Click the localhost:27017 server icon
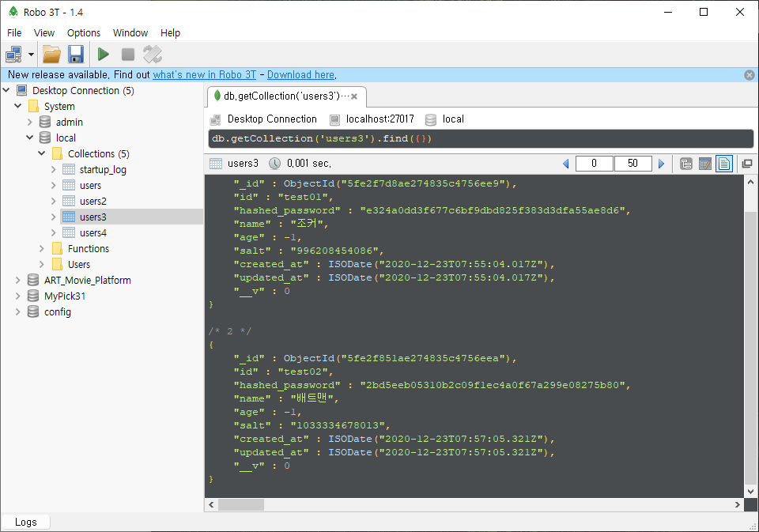 point(334,119)
